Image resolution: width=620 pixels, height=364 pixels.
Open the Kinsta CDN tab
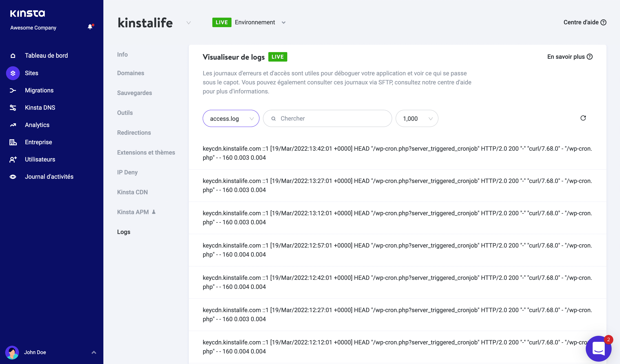pos(132,192)
